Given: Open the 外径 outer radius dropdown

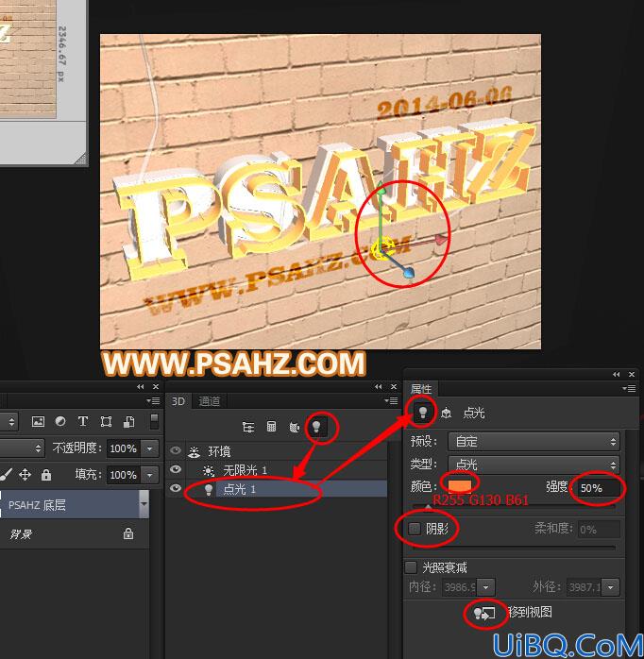Looking at the screenshot, I should pyautogui.click(x=610, y=586).
